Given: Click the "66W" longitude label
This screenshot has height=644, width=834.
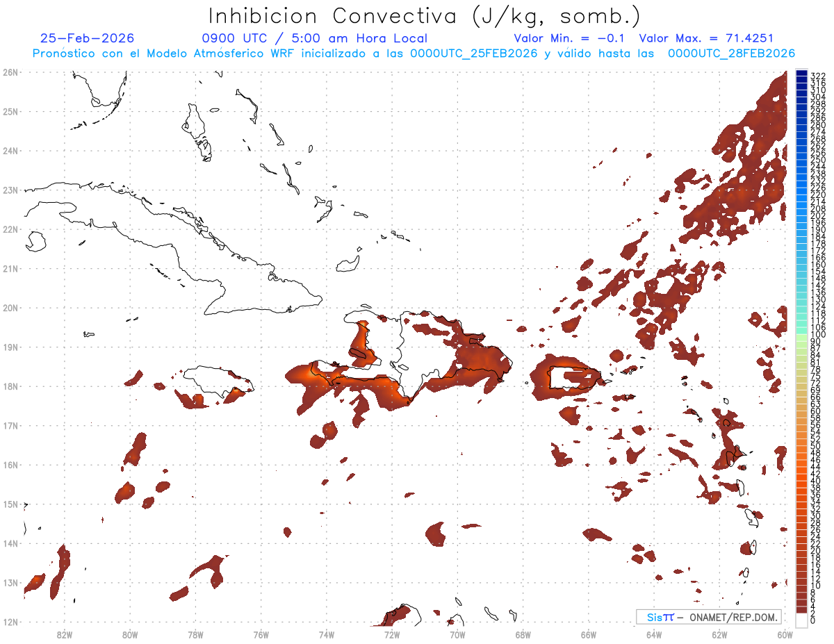Looking at the screenshot, I should tap(589, 634).
